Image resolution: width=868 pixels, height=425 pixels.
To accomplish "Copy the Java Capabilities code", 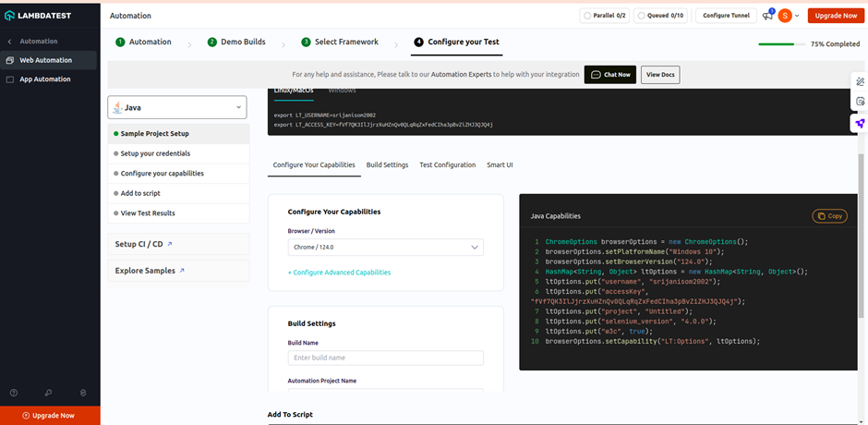I will coord(829,215).
